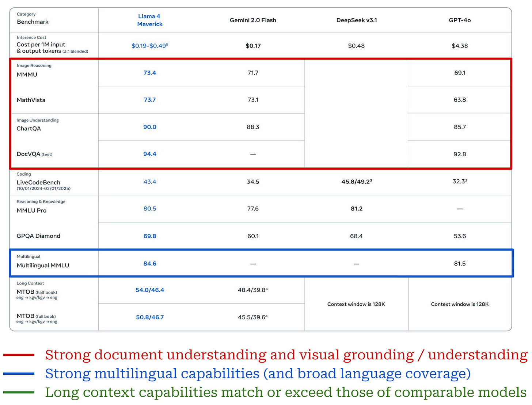This screenshot has height=405, width=532.
Task: Select Gemini MTOB half book 48.4/39.8
Action: (253, 290)
